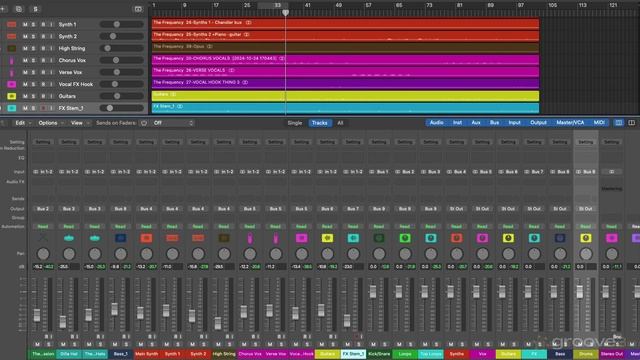Solo the FX Stem_1 track in track header
640x360 pixels.
tap(33, 108)
